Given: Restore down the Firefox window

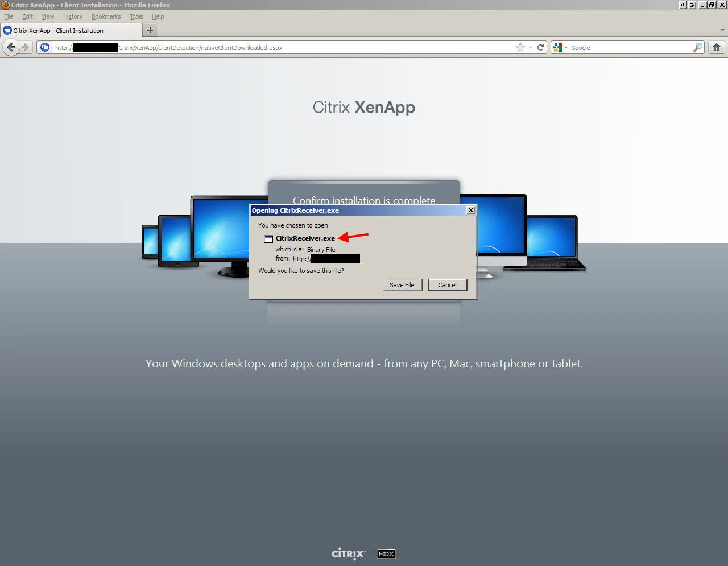Looking at the screenshot, I should (711, 5).
